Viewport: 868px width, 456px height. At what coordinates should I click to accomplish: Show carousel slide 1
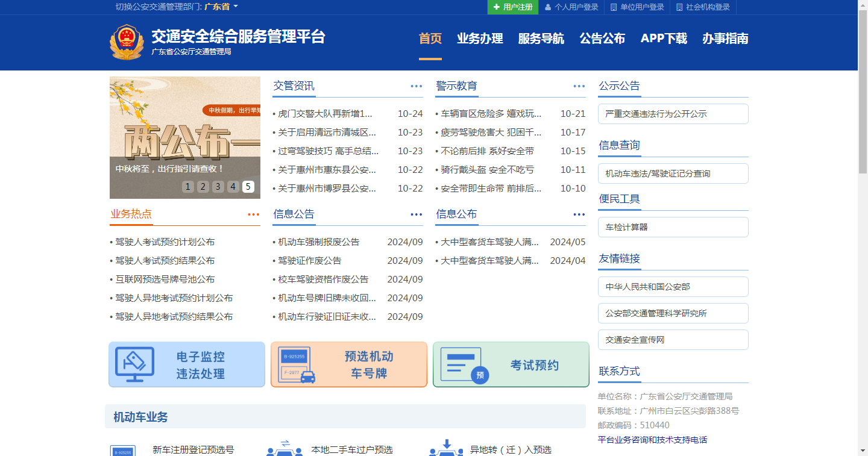[188, 187]
